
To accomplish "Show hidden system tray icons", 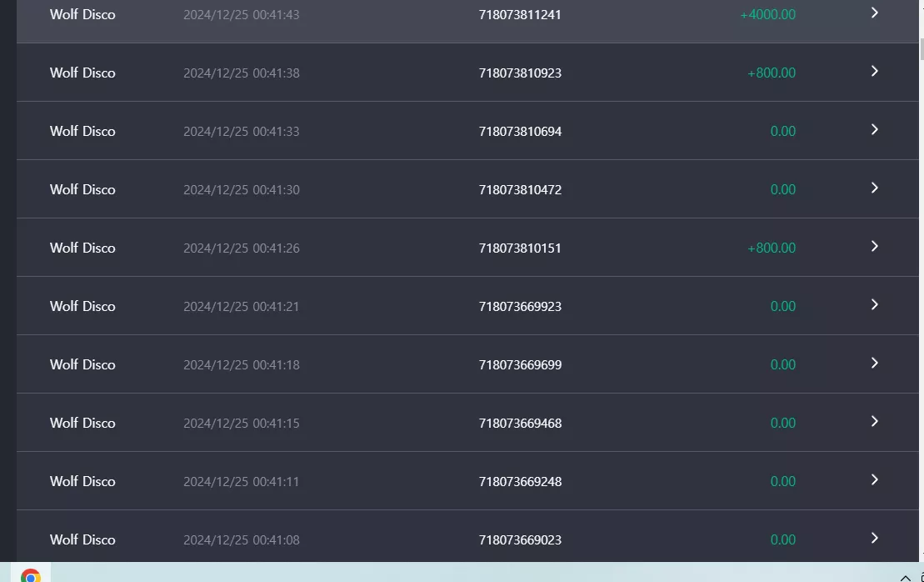I will 905,577.
